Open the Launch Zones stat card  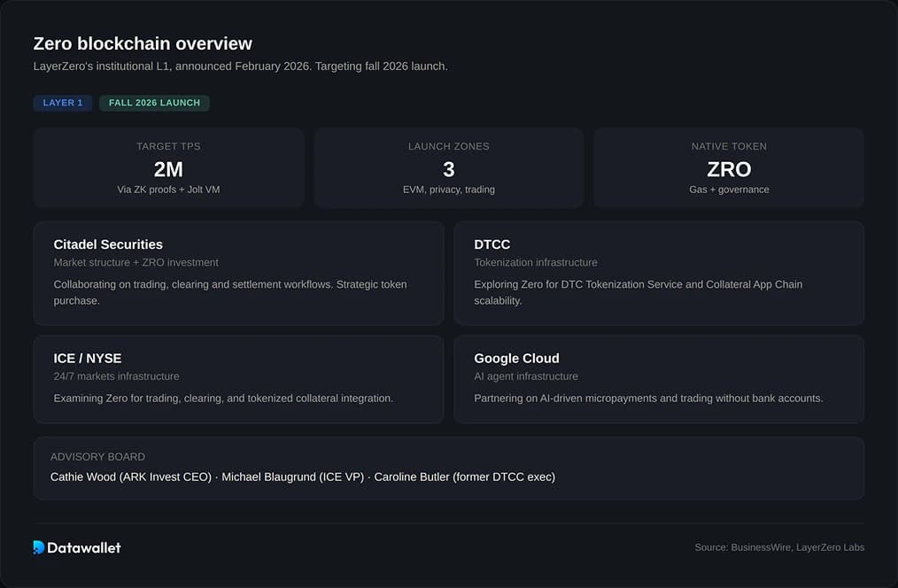pos(448,168)
